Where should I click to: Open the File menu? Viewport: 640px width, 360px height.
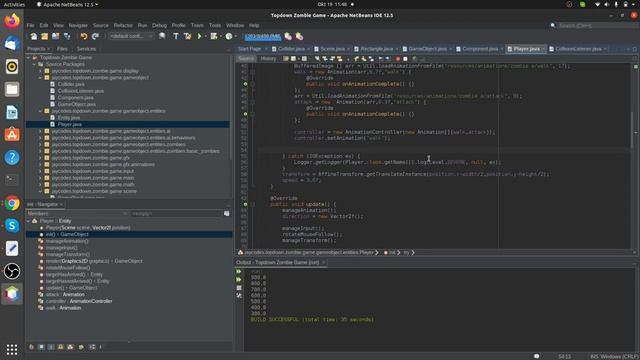(x=31, y=25)
